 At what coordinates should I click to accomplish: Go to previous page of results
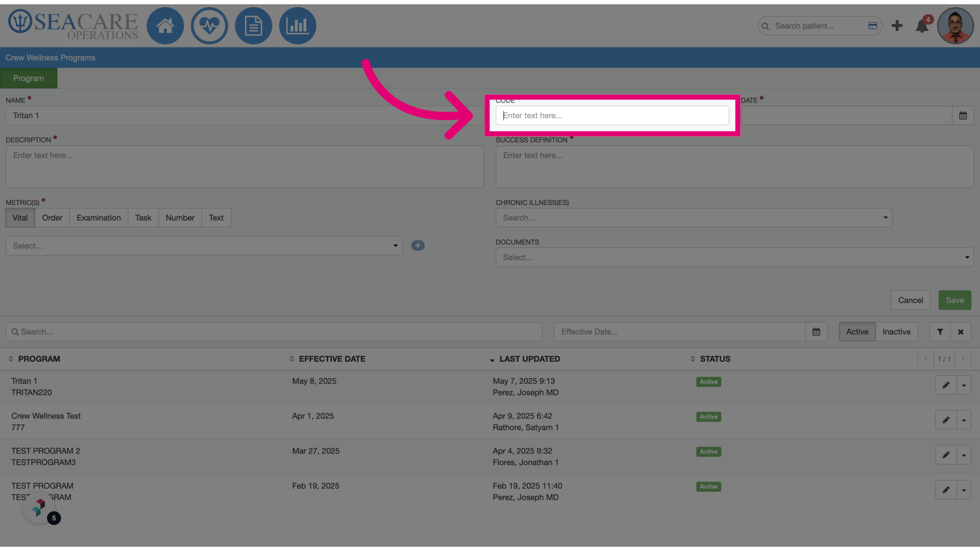pyautogui.click(x=925, y=359)
